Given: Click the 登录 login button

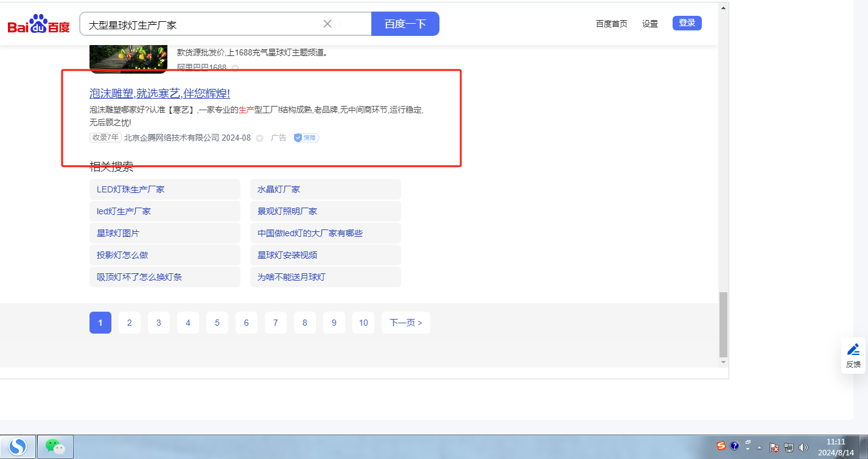Looking at the screenshot, I should (687, 23).
